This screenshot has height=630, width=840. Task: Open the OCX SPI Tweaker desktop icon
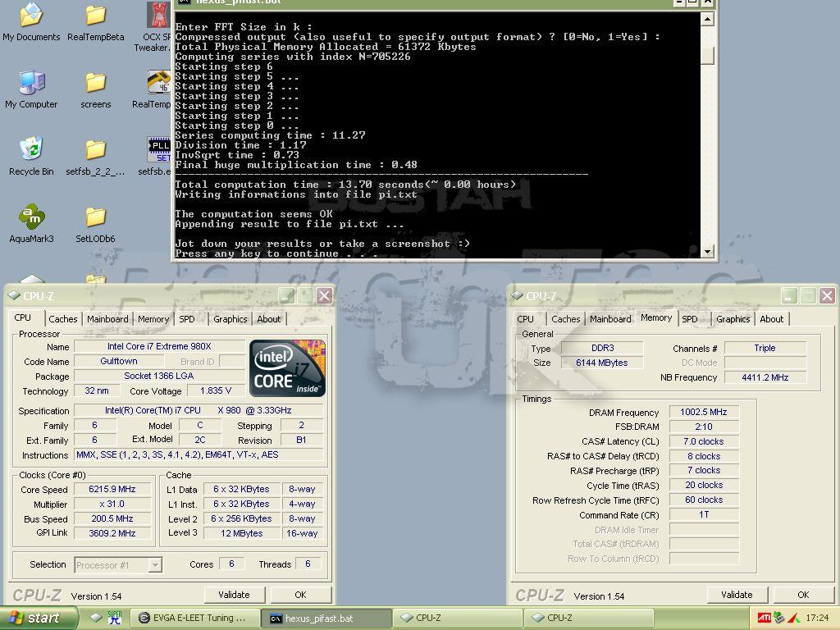pyautogui.click(x=157, y=25)
